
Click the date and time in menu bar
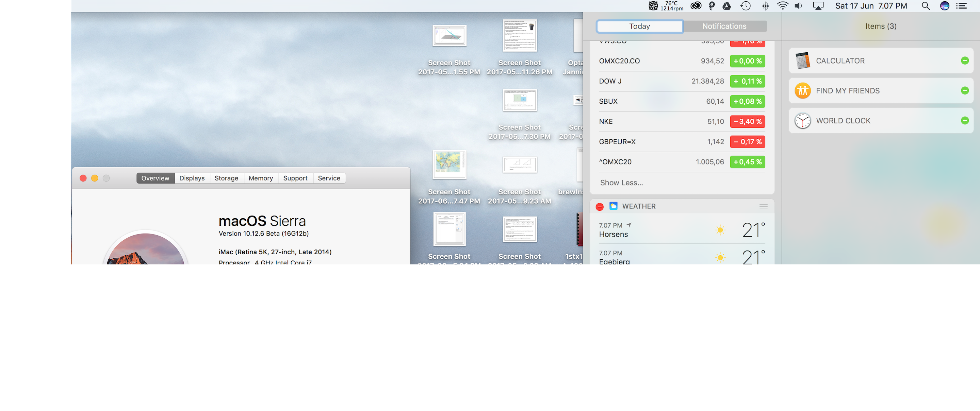pos(871,6)
